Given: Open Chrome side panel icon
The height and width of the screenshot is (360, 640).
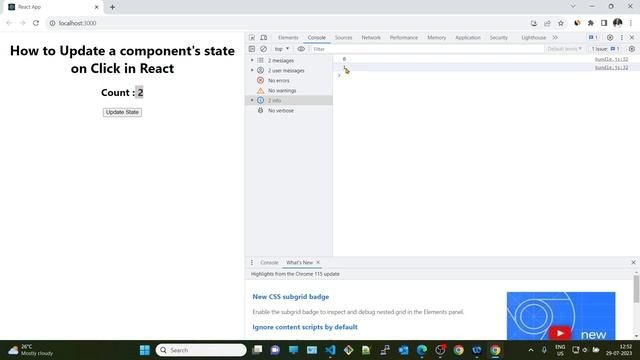Looking at the screenshot, I should (x=604, y=23).
